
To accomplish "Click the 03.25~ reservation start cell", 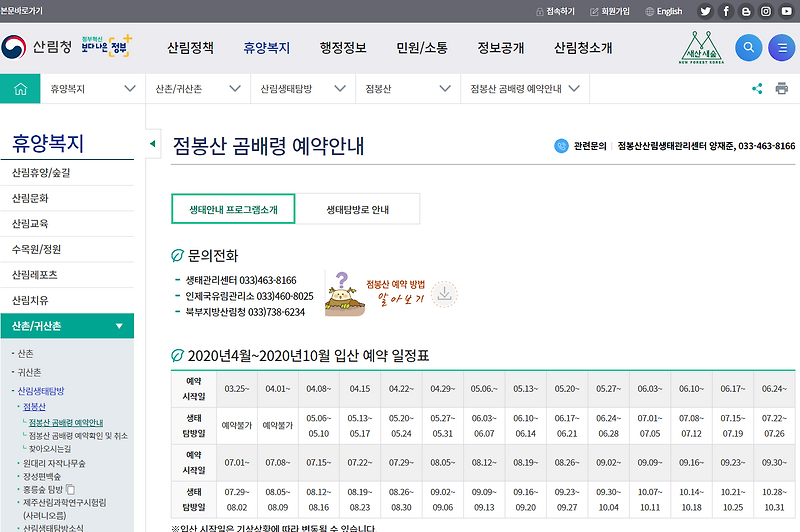I will coord(237,389).
